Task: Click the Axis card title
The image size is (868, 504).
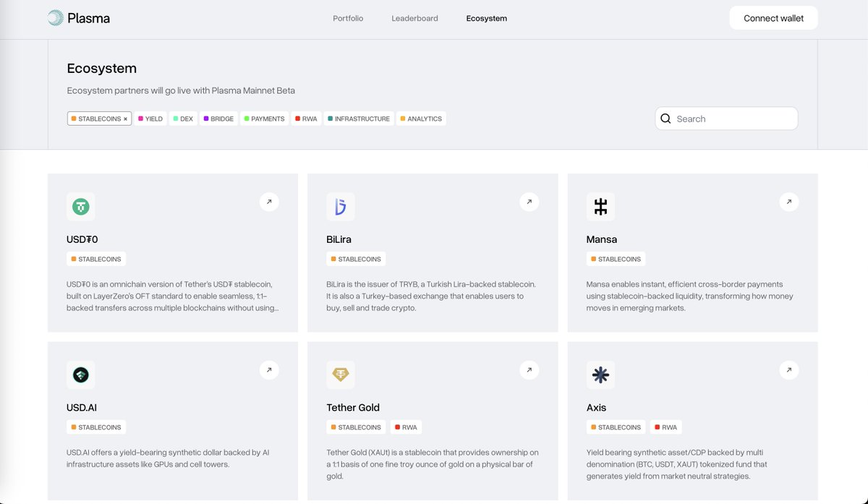Action: tap(596, 408)
